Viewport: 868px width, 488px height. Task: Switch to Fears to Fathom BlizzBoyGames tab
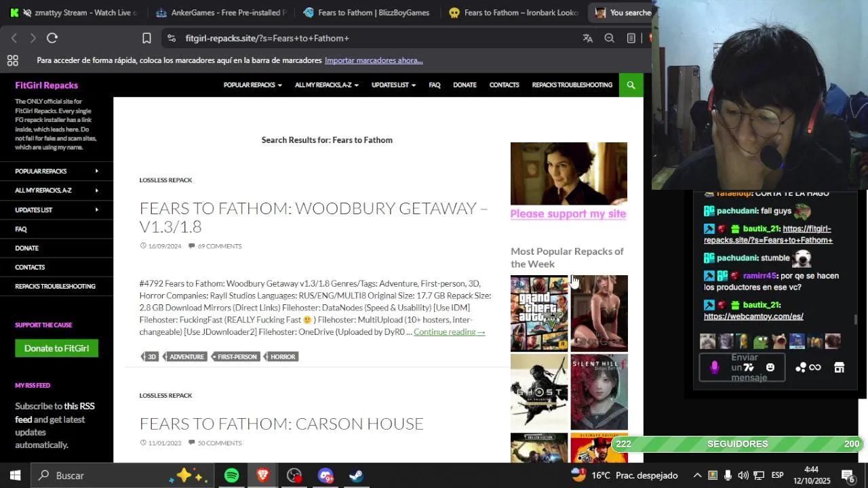click(366, 12)
